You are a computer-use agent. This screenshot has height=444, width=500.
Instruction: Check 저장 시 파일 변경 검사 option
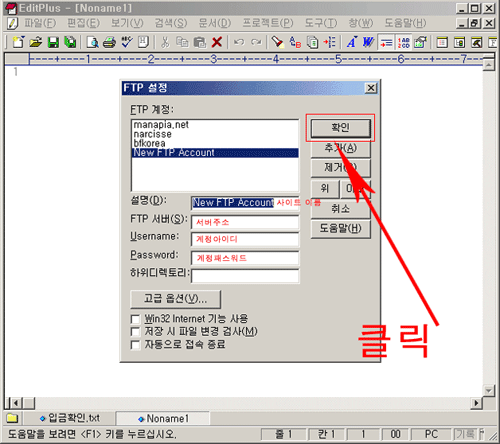coord(135,332)
